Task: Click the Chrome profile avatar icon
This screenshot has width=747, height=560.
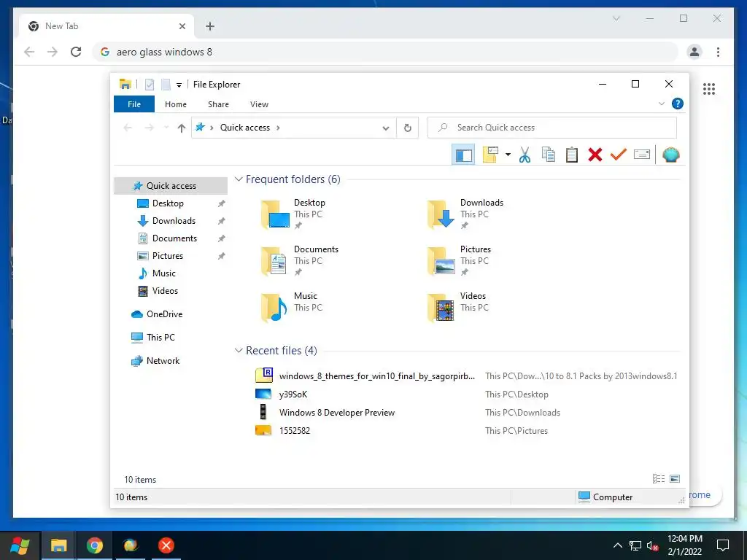Action: coord(694,52)
